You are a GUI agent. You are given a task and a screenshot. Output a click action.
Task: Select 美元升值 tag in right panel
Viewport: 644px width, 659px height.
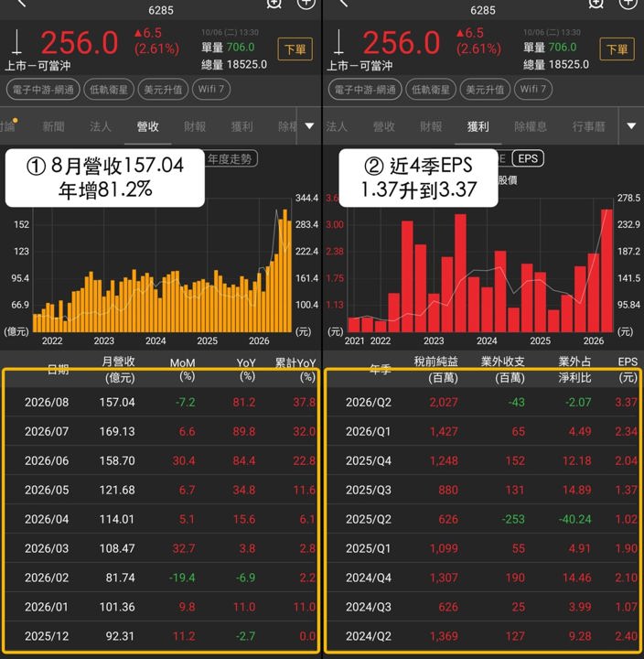(x=485, y=90)
